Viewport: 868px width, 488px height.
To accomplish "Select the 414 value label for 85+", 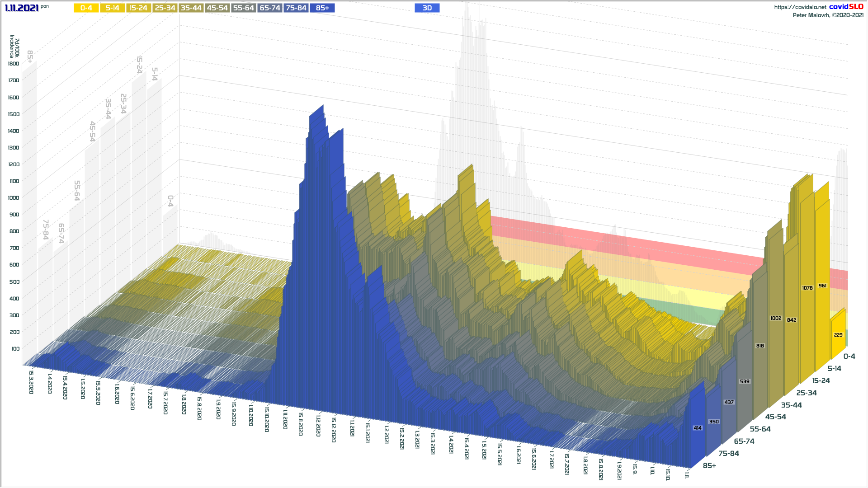I will pos(698,428).
